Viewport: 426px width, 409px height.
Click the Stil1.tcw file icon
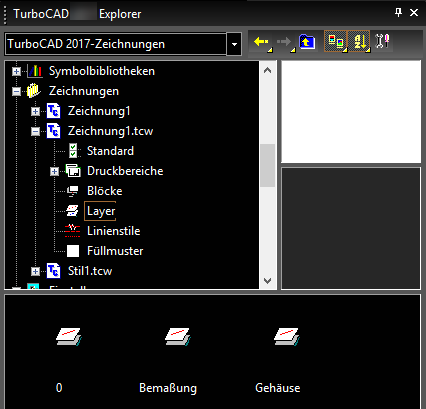[x=53, y=271]
